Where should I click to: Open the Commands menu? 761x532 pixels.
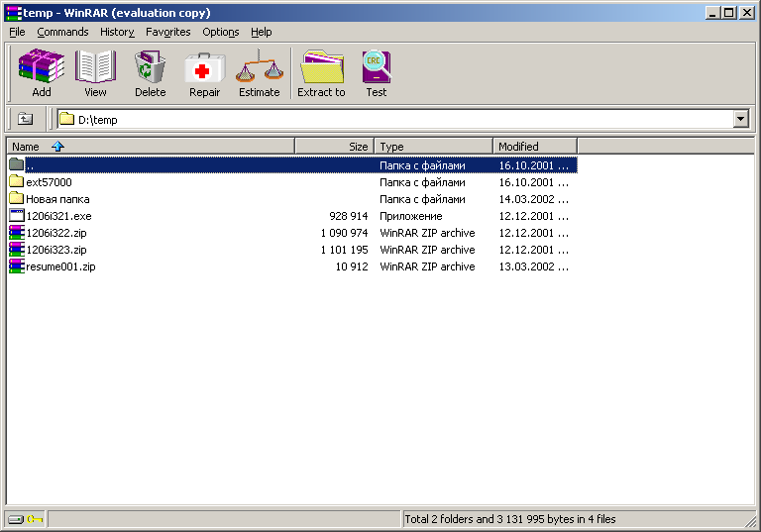[62, 32]
